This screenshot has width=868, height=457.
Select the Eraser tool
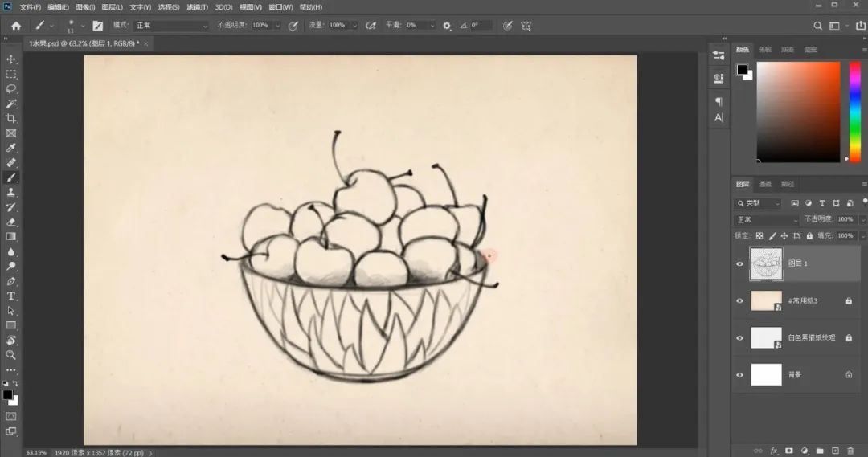11,222
